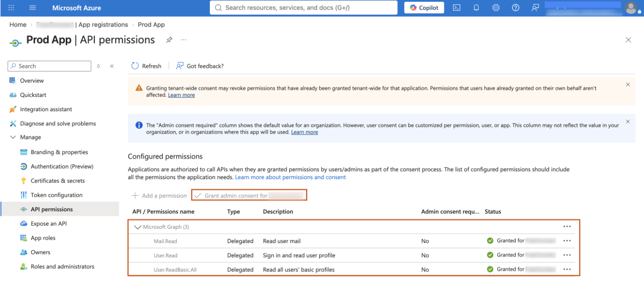This screenshot has height=283, width=644.
Task: Toggle sidebar expand/collapse all arrows
Action: (98, 66)
